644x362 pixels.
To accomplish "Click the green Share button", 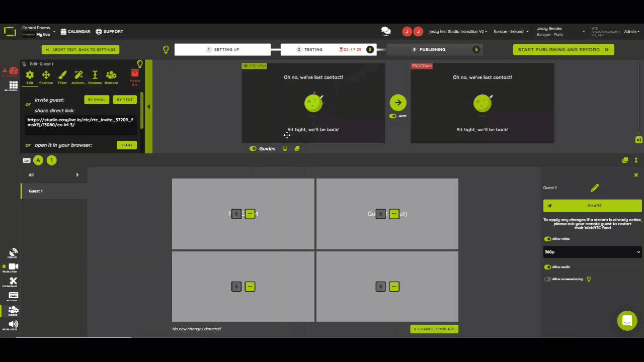I will (x=592, y=206).
